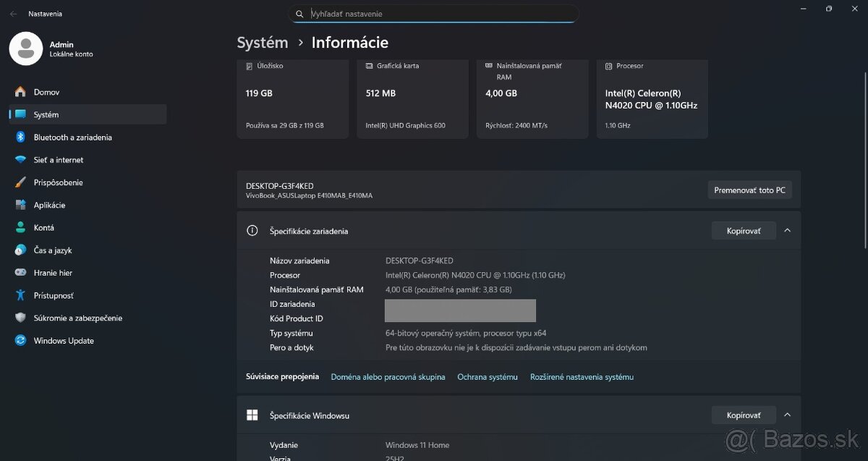Click VivoBook_ASUSLaptop E410MAB model text

pos(309,195)
